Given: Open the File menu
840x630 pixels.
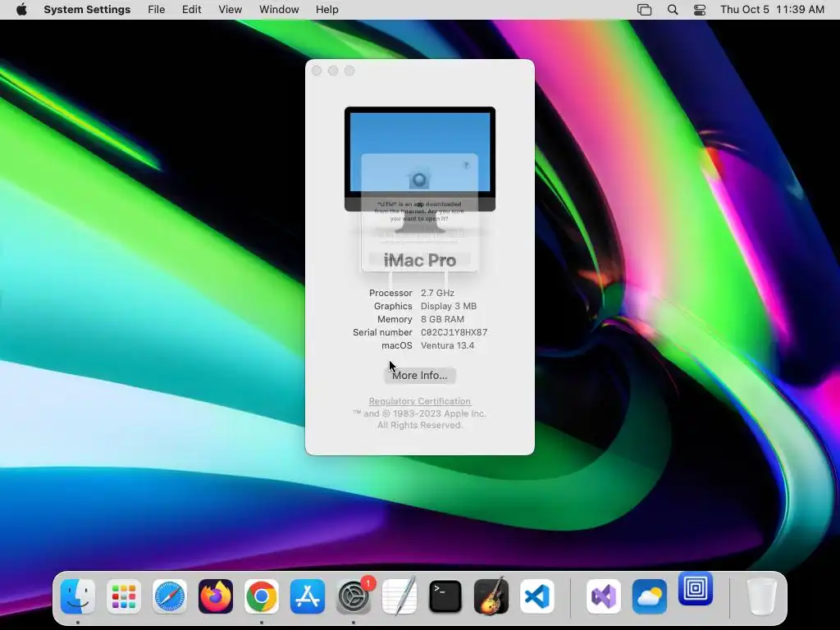Looking at the screenshot, I should [x=157, y=10].
